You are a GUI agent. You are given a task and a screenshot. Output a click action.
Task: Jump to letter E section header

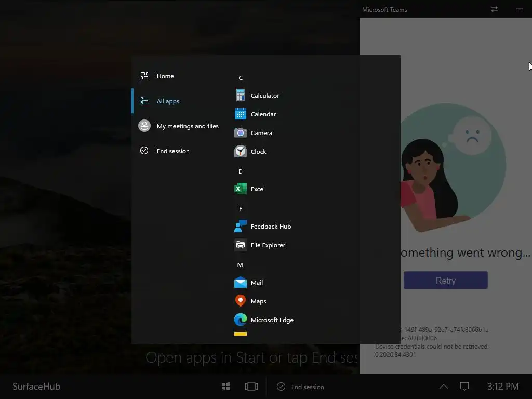pyautogui.click(x=240, y=171)
